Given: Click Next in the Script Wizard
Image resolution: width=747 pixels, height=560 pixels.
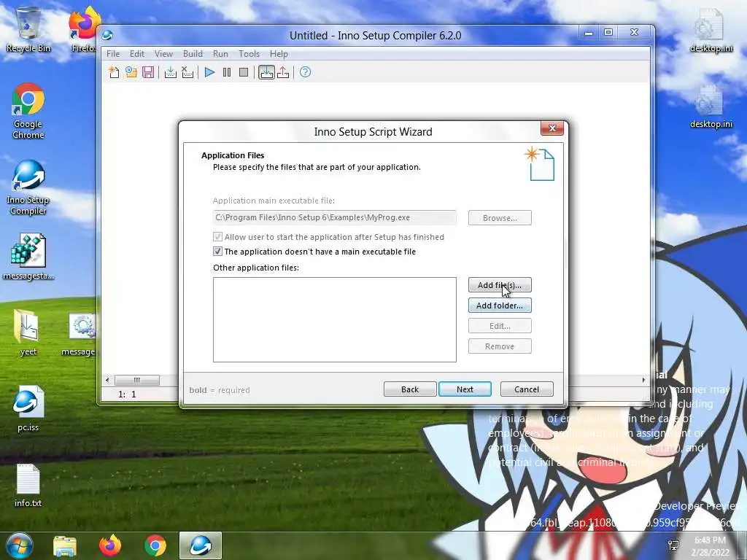Looking at the screenshot, I should click(x=465, y=389).
